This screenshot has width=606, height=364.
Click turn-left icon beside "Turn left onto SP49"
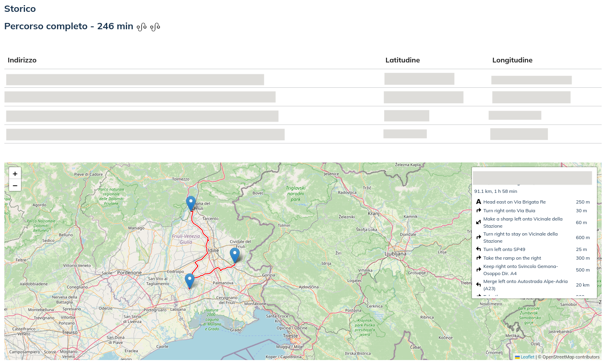[479, 249]
